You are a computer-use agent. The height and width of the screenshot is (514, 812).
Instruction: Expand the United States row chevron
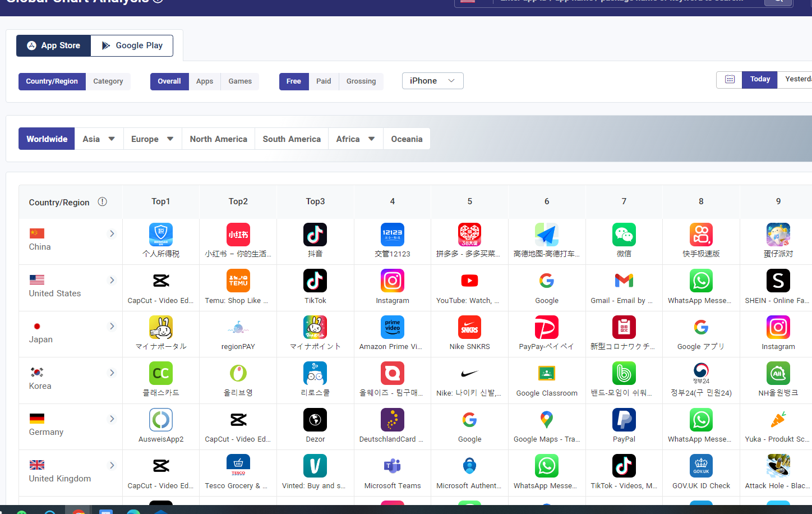tap(112, 280)
